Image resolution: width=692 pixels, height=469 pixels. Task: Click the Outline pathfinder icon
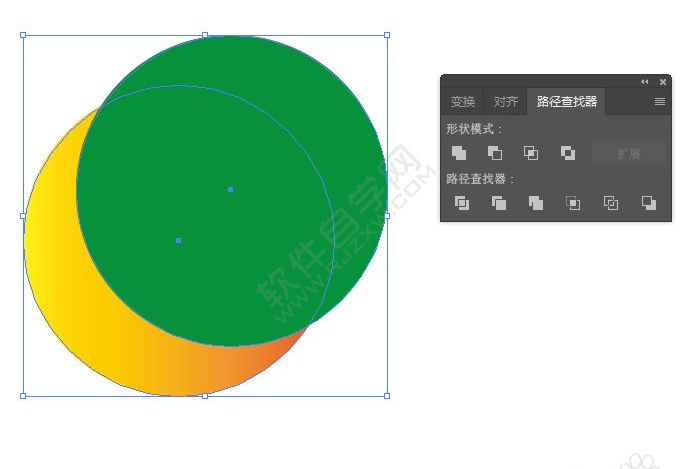[611, 203]
